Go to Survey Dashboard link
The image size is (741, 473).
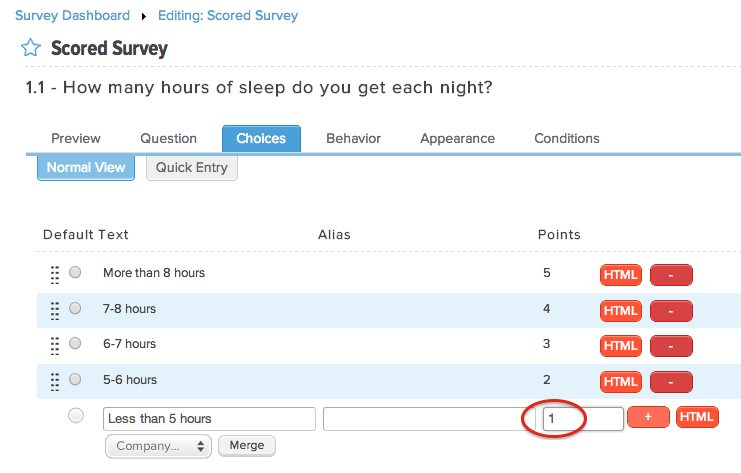pos(72,16)
